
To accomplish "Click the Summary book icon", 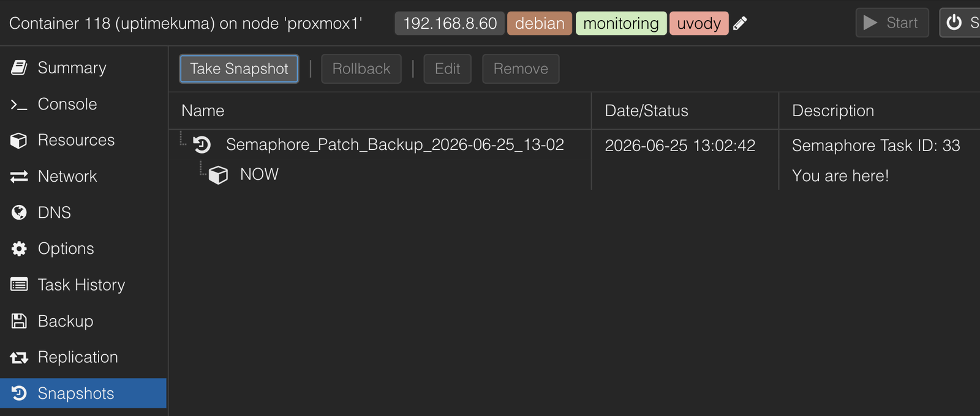I will click(19, 68).
